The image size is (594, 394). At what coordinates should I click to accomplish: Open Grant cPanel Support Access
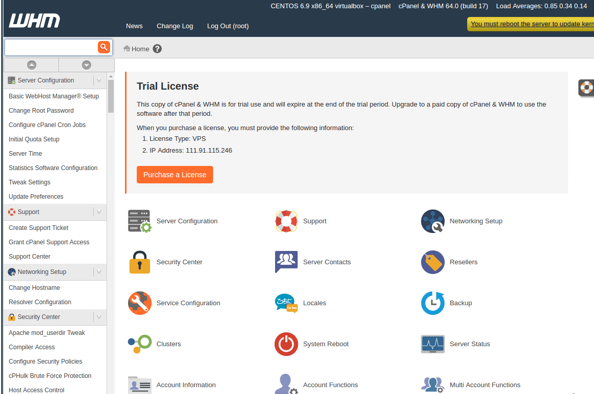pos(49,242)
